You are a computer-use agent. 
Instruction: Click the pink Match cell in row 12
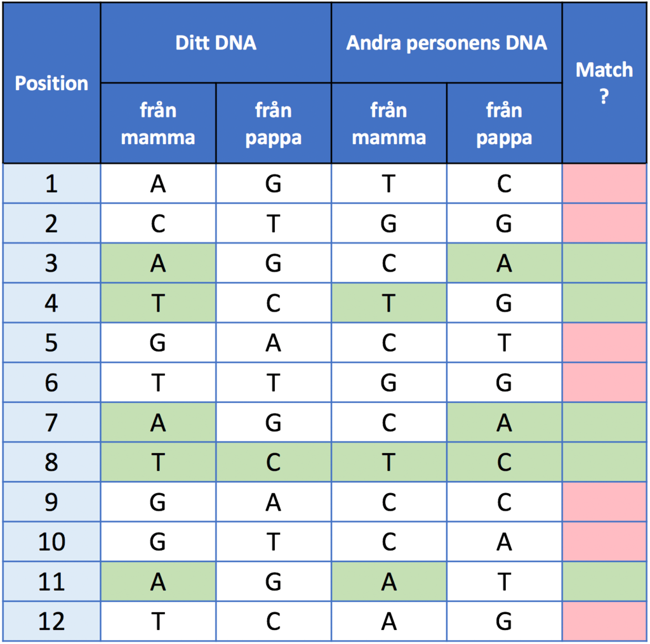(x=604, y=621)
